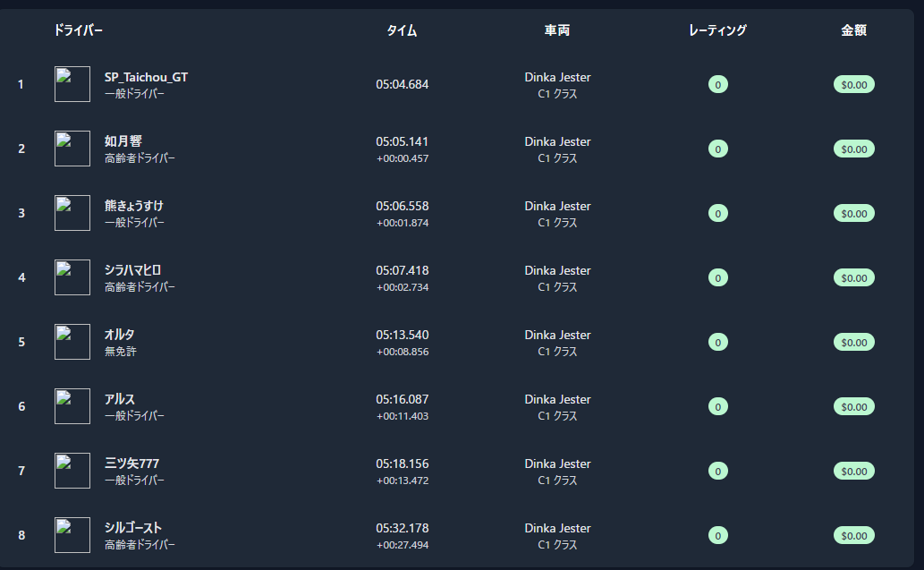Click 如月響's driver avatar

pos(72,149)
